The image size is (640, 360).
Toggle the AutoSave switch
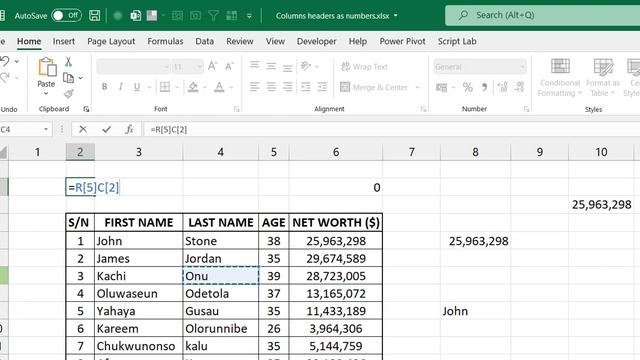(x=67, y=16)
